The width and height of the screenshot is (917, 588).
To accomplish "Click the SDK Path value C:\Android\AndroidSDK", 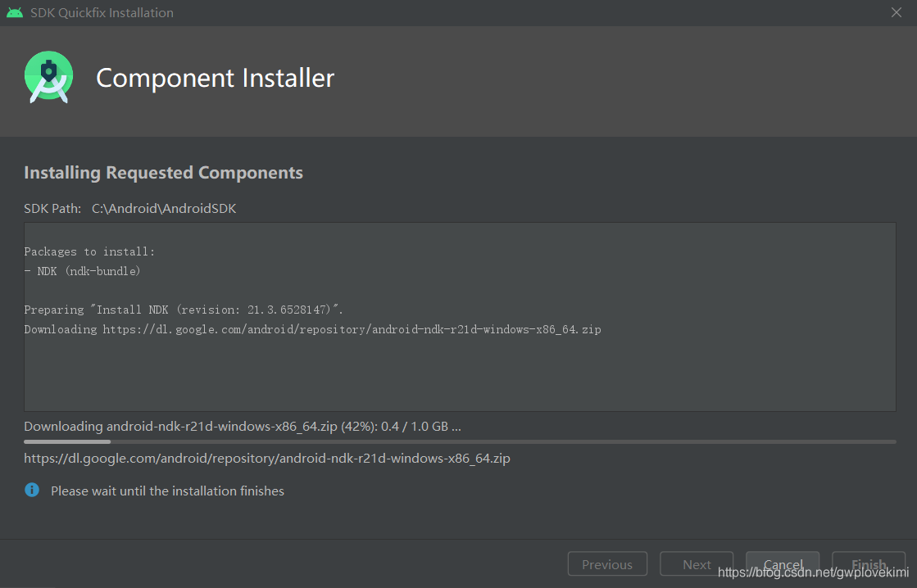I will pyautogui.click(x=164, y=209).
